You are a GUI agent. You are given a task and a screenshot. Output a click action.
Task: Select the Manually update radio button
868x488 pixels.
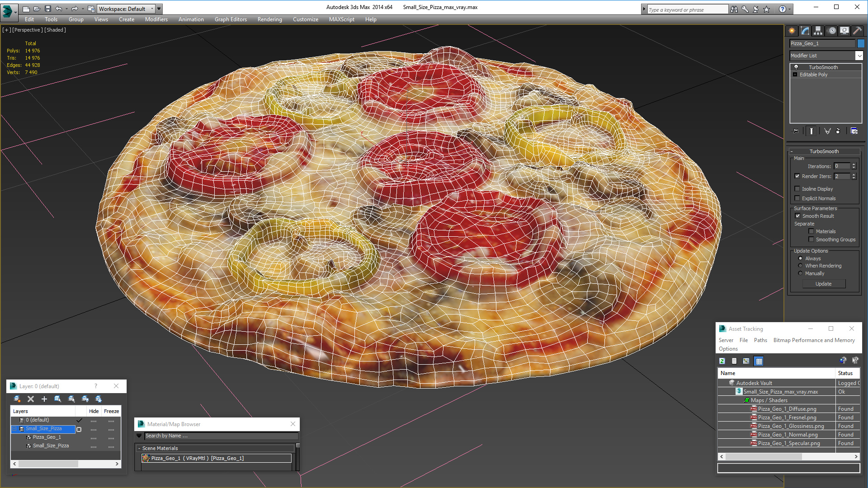[x=800, y=273]
